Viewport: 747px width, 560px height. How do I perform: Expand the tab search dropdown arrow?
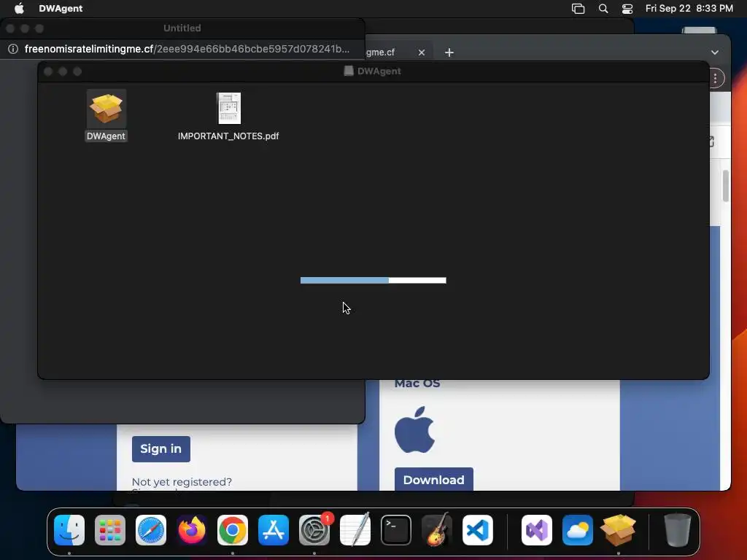coord(715,52)
